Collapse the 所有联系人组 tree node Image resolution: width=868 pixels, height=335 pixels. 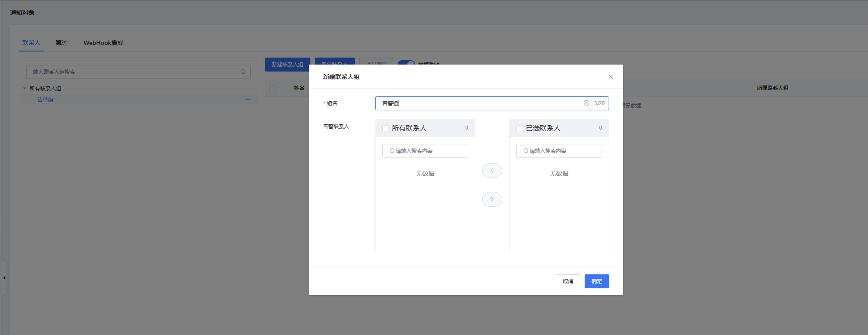(x=24, y=89)
